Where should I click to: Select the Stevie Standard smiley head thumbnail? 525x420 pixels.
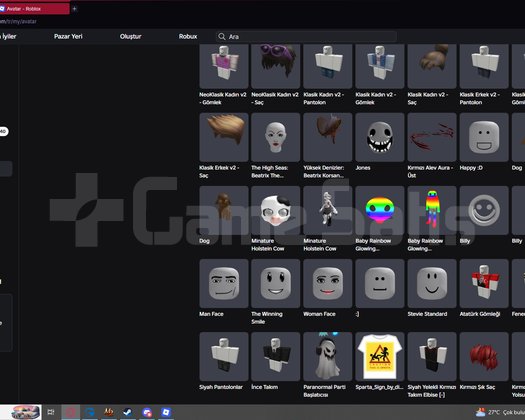click(x=432, y=283)
